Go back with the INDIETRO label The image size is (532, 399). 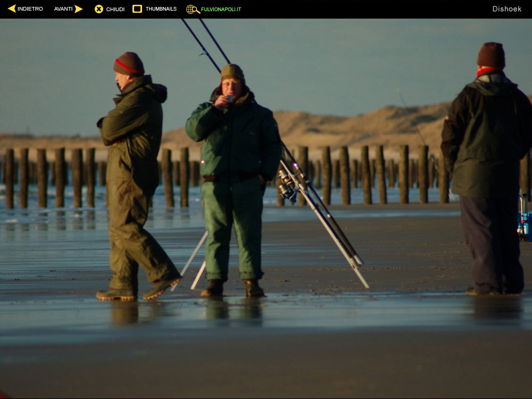point(30,9)
